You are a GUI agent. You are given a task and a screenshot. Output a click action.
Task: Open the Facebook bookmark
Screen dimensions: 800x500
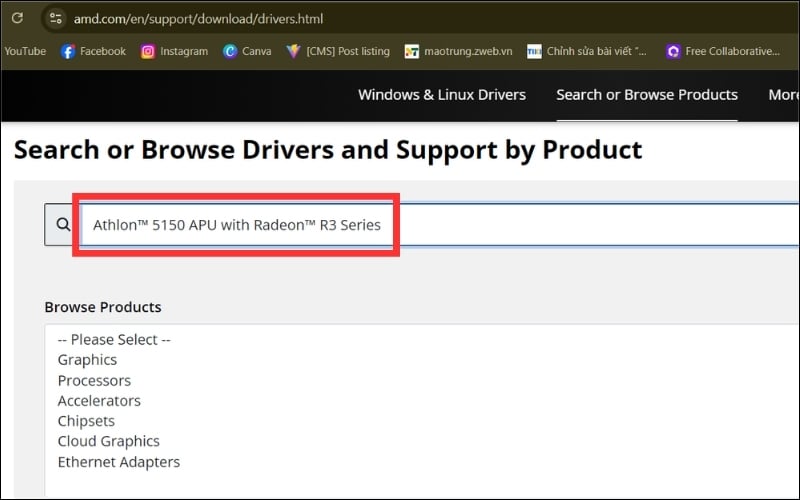(93, 51)
